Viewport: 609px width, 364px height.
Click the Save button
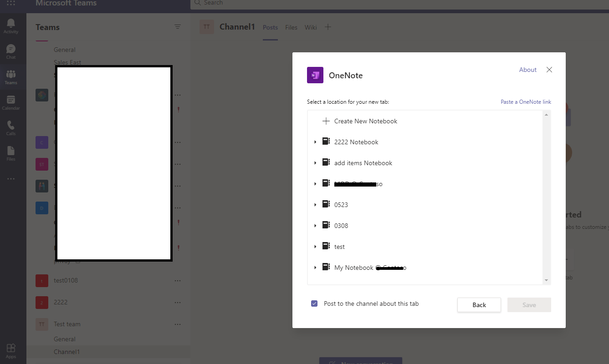(x=529, y=305)
